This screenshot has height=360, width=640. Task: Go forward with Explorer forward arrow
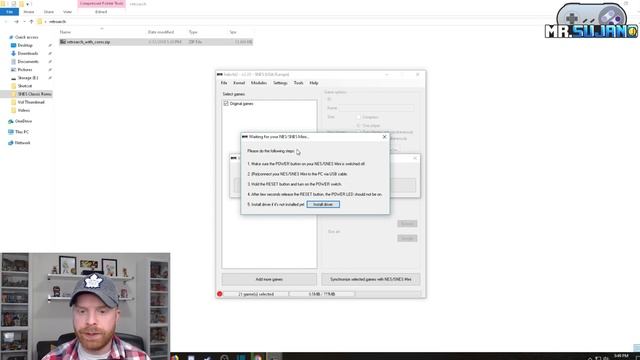pos(16,22)
